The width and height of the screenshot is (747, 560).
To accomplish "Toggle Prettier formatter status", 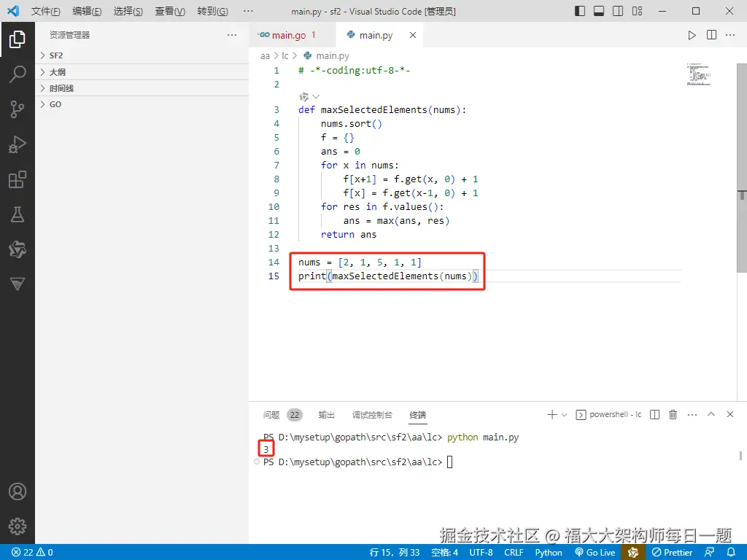I will 672,552.
